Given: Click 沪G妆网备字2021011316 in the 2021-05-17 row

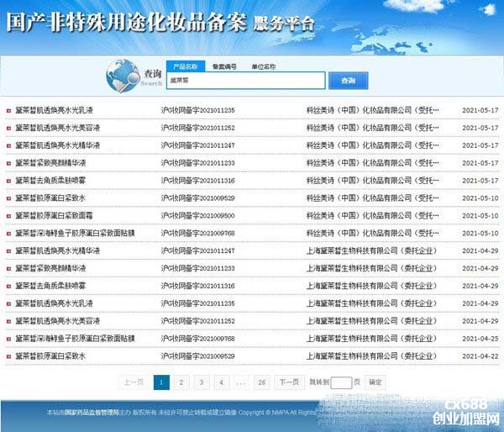Looking at the screenshot, I should (x=198, y=181).
